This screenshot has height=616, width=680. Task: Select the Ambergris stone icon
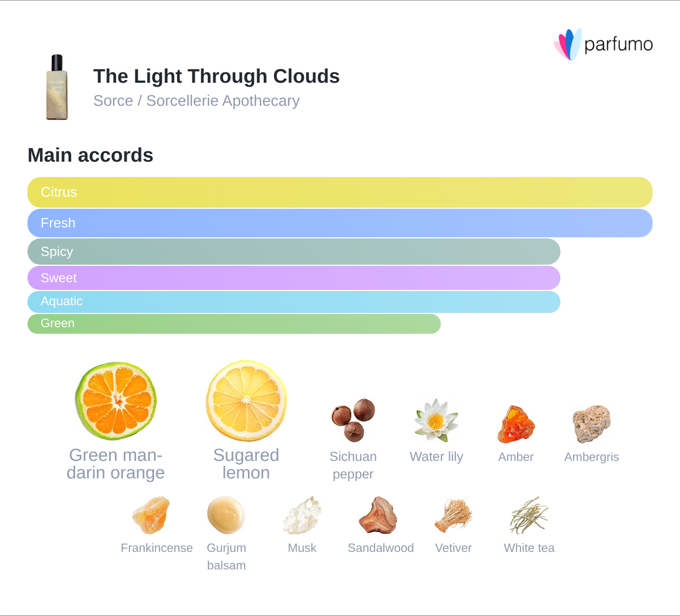click(x=591, y=423)
